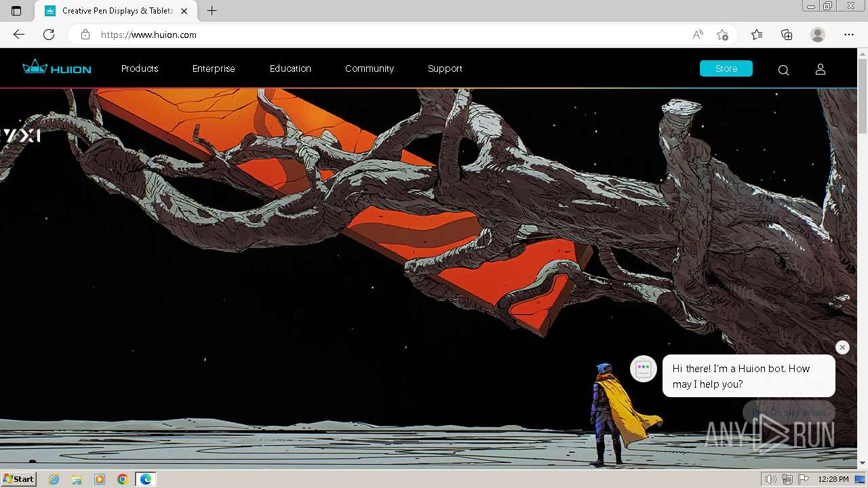
Task: Open the Favorites list icon
Action: (x=757, y=35)
